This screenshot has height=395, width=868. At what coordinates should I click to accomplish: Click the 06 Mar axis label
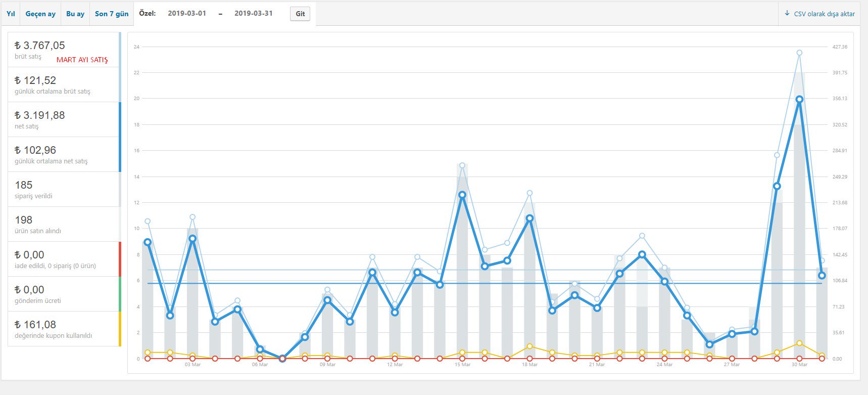coord(260,365)
